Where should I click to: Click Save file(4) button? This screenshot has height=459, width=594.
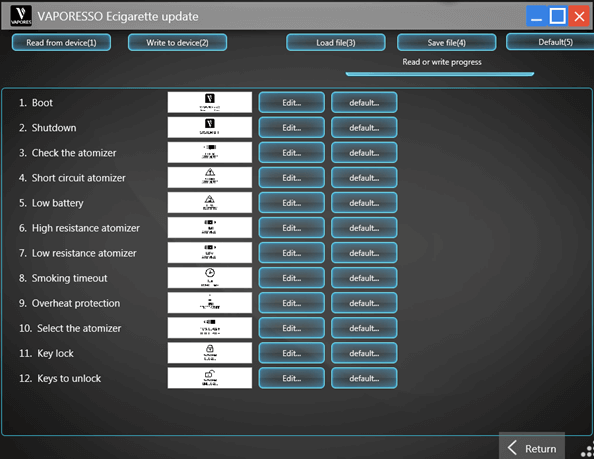447,42
